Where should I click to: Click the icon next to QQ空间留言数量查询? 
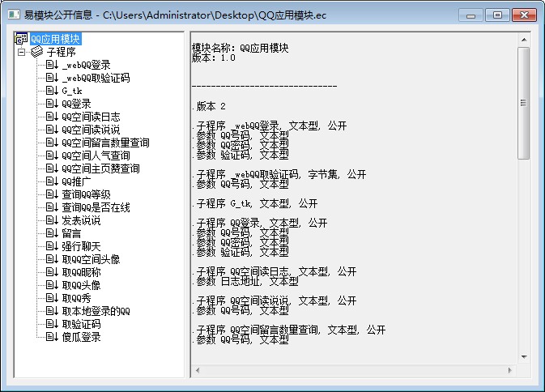(x=52, y=143)
